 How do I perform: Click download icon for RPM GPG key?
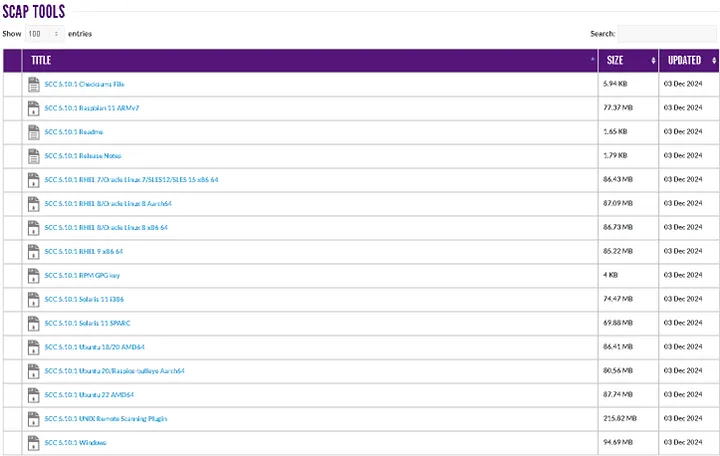point(34,276)
